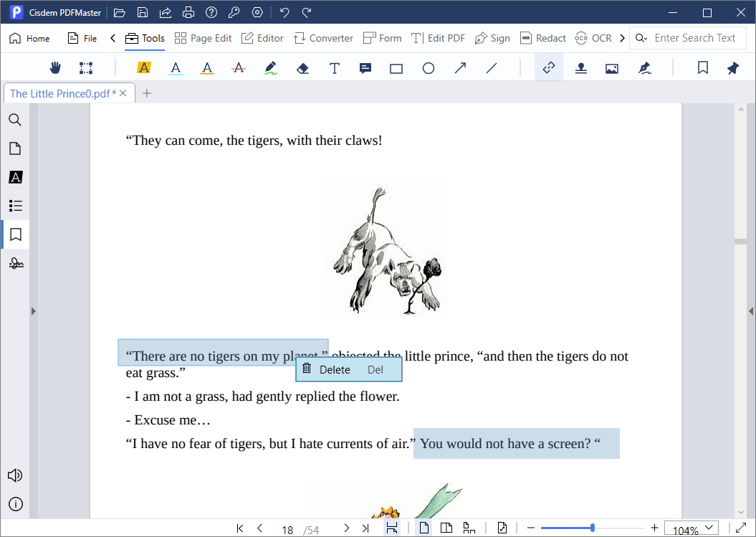This screenshot has width=756, height=537.
Task: Select the Text box tool
Action: 334,68
